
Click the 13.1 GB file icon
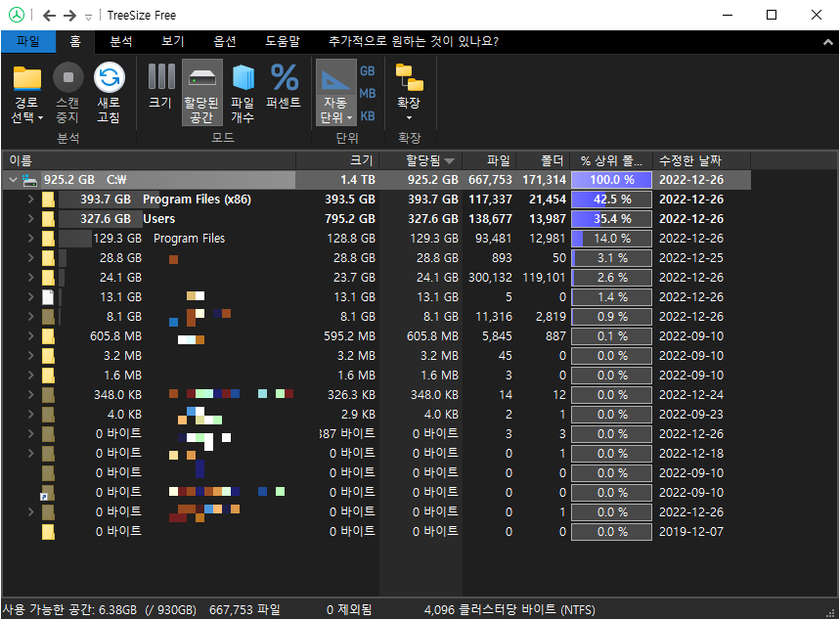click(x=48, y=297)
